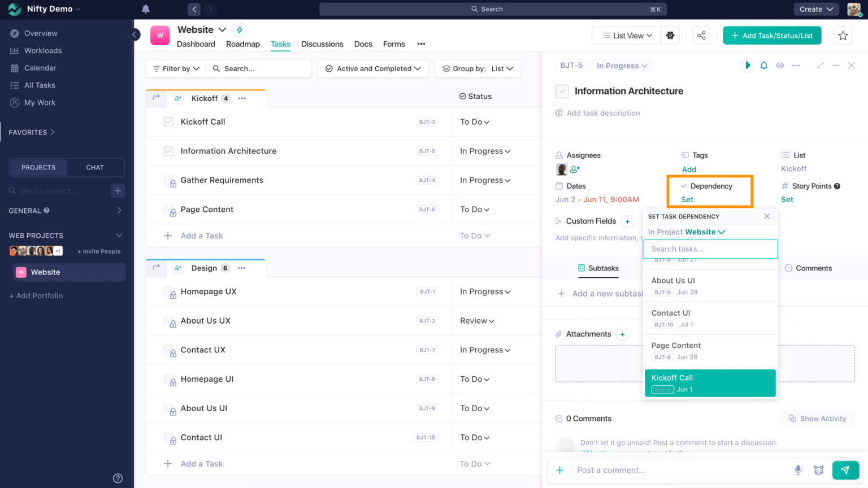Star the Website project as favorite

843,36
